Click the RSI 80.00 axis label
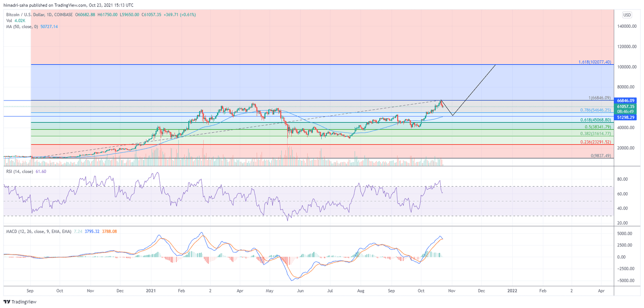This screenshot has height=308, width=644. pos(622,179)
